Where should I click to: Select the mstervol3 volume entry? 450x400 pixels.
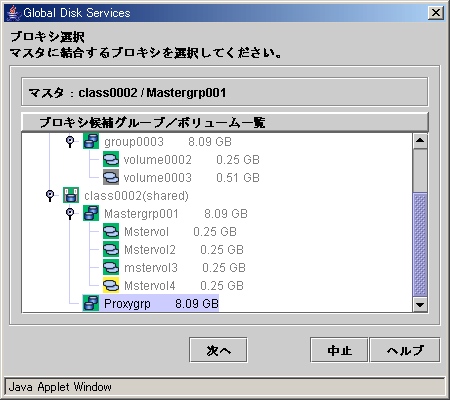pyautogui.click(x=185, y=267)
